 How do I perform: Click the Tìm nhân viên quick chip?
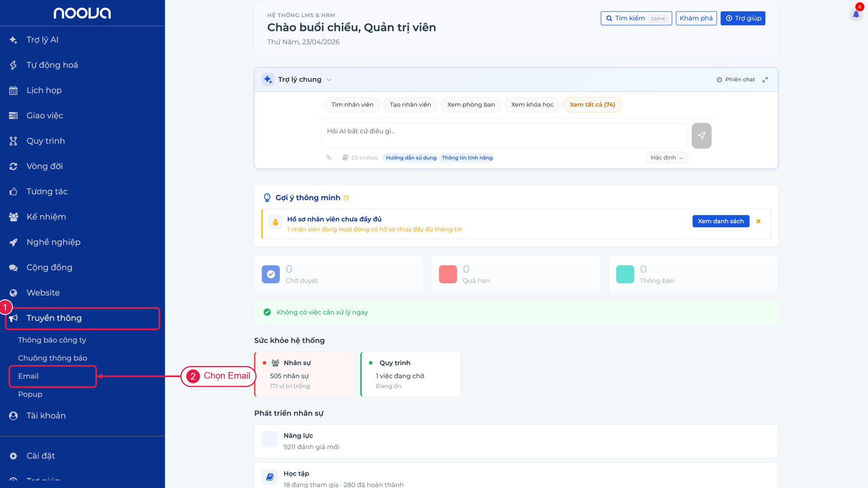(x=353, y=105)
